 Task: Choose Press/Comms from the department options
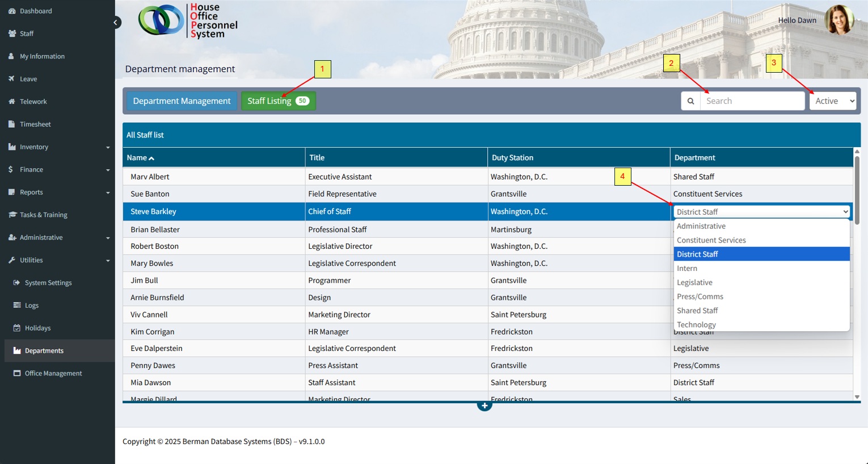[700, 296]
